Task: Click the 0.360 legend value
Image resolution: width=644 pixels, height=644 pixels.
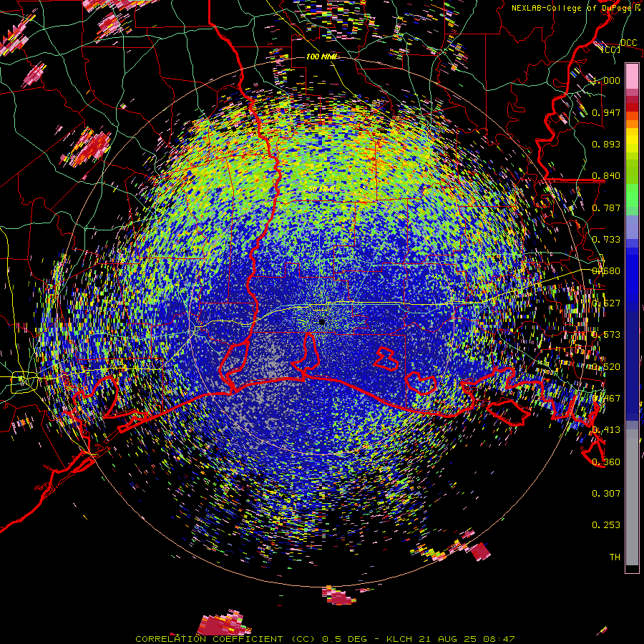Action: (606, 462)
